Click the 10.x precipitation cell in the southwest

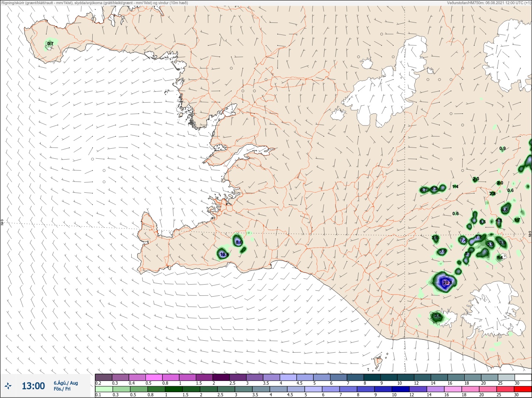(224, 254)
